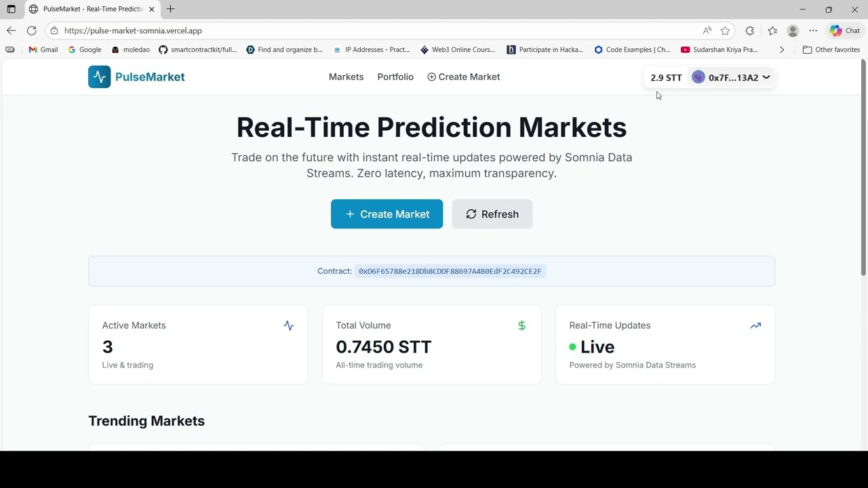The image size is (868, 488).
Task: Open a new browser tab
Action: click(x=171, y=9)
